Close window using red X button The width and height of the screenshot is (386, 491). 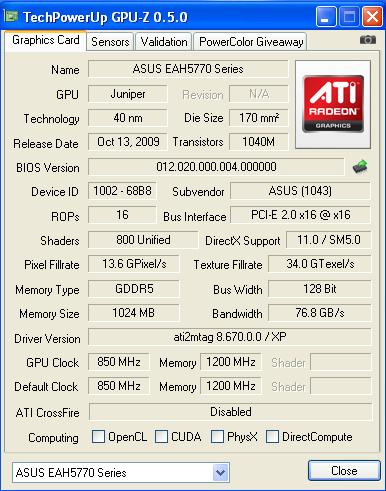372,16
